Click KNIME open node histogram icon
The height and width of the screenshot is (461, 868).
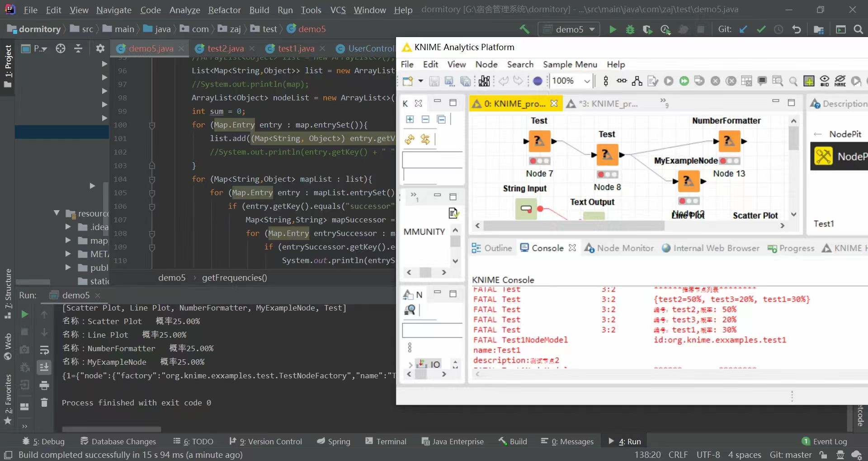coord(484,81)
